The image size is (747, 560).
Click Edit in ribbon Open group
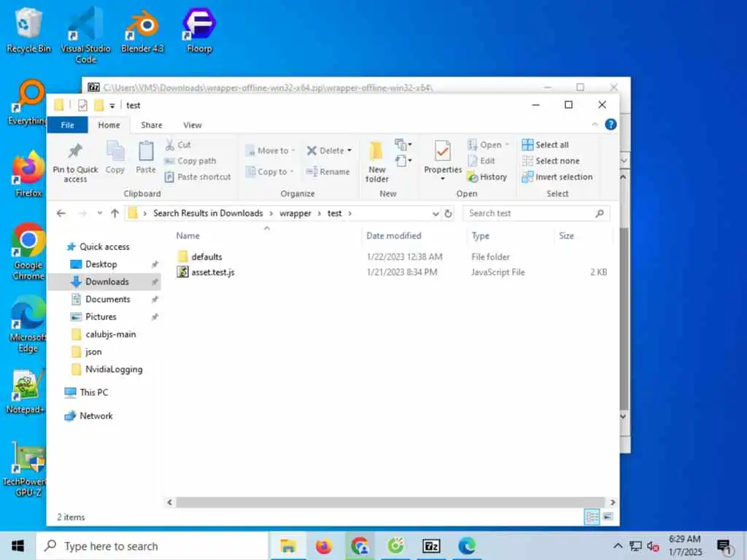(x=481, y=161)
